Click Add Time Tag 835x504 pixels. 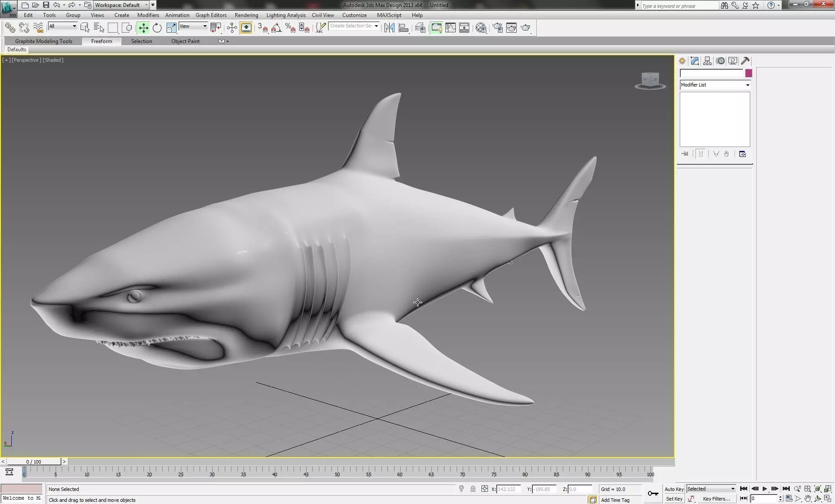615,500
